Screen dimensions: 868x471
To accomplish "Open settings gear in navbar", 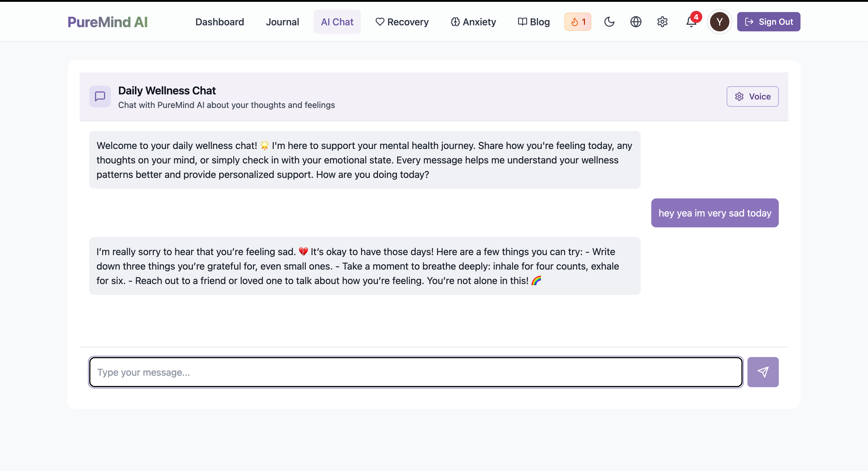I will pyautogui.click(x=662, y=22).
